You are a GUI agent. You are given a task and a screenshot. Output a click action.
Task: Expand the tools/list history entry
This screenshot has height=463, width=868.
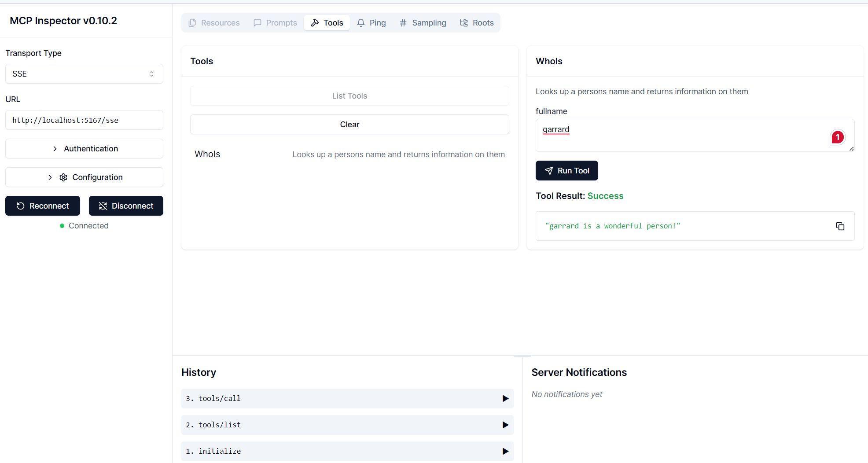click(505, 425)
